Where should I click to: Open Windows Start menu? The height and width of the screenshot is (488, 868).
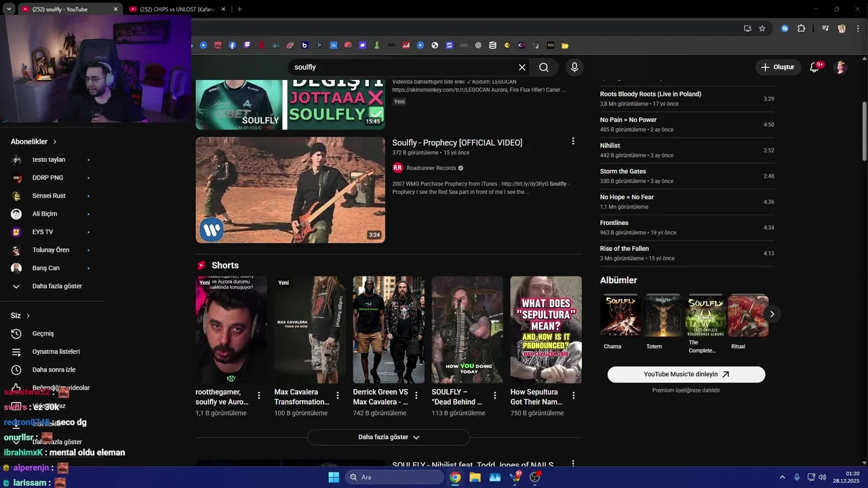(334, 477)
